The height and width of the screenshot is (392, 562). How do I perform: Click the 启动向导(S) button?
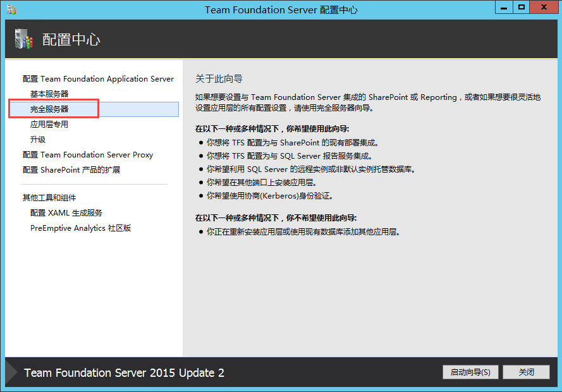470,372
